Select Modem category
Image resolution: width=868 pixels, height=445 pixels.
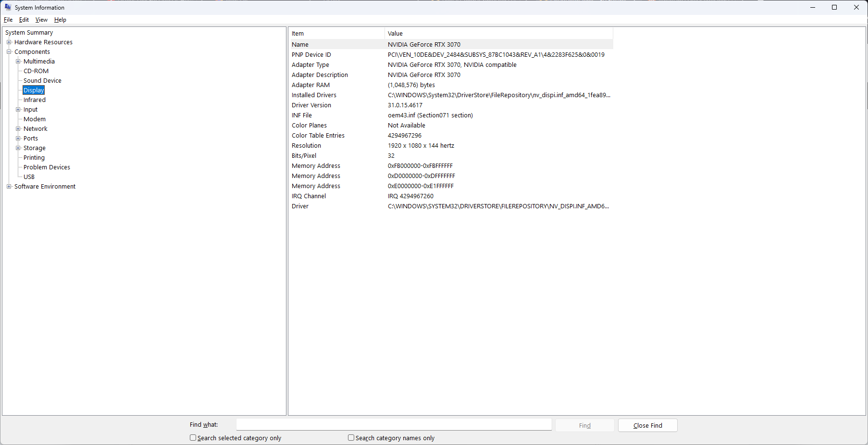click(35, 119)
